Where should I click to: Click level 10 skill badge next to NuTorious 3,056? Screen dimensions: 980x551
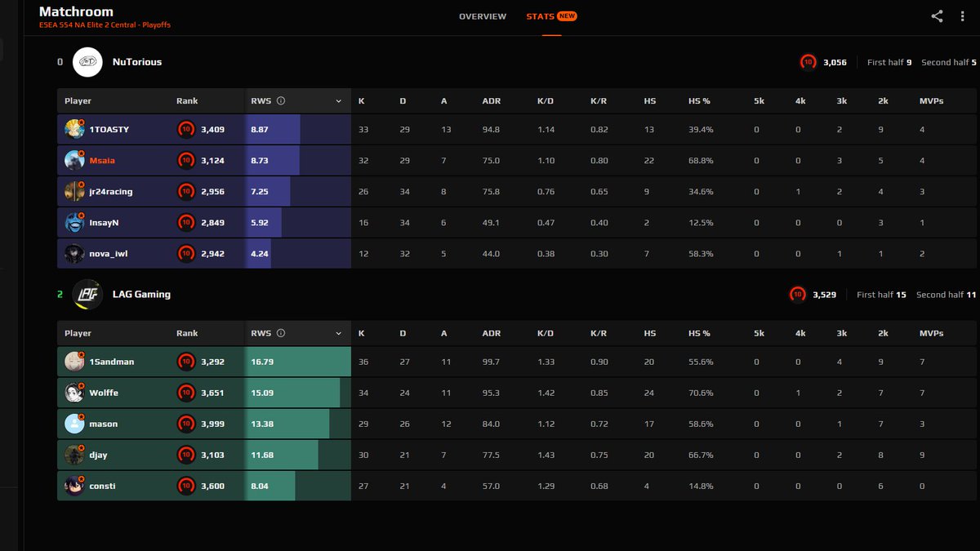click(808, 62)
